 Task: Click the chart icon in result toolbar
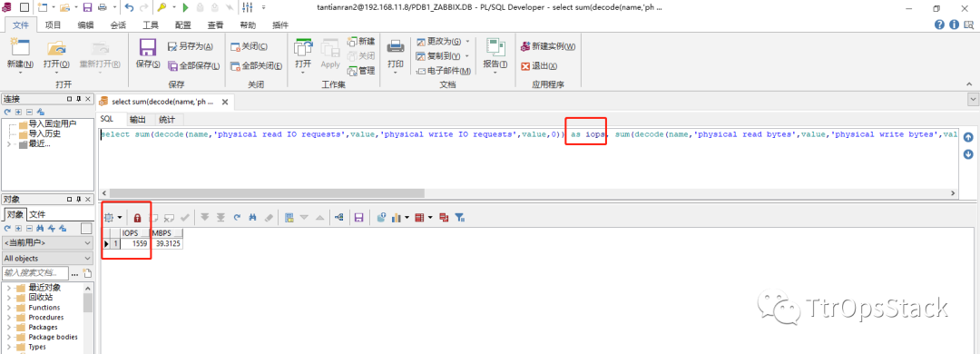pos(397,218)
